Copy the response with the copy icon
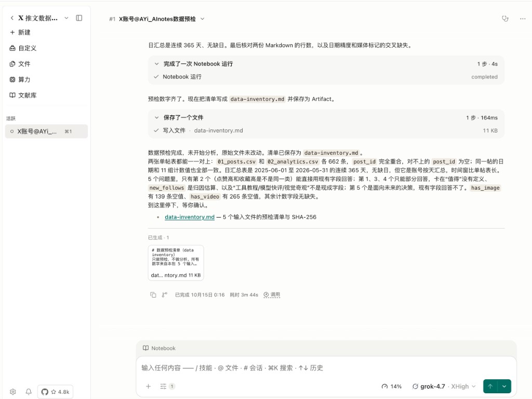The image size is (532, 399). tap(153, 295)
